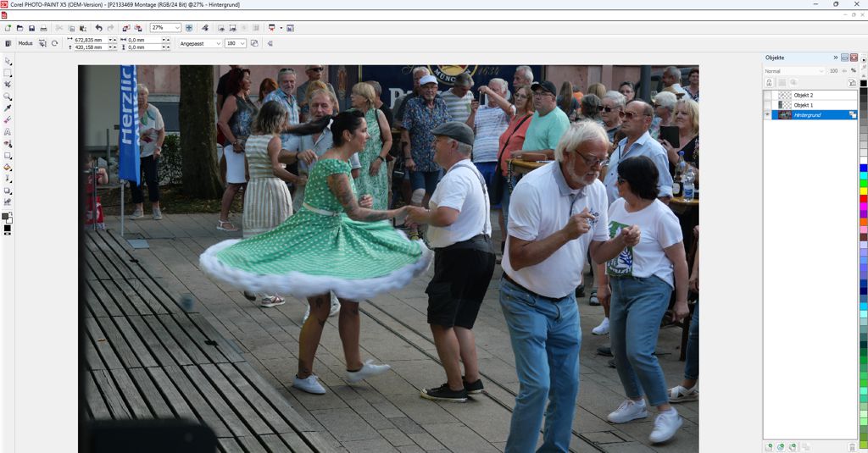Expand the Objekte docker flyout chevrons

(835, 58)
